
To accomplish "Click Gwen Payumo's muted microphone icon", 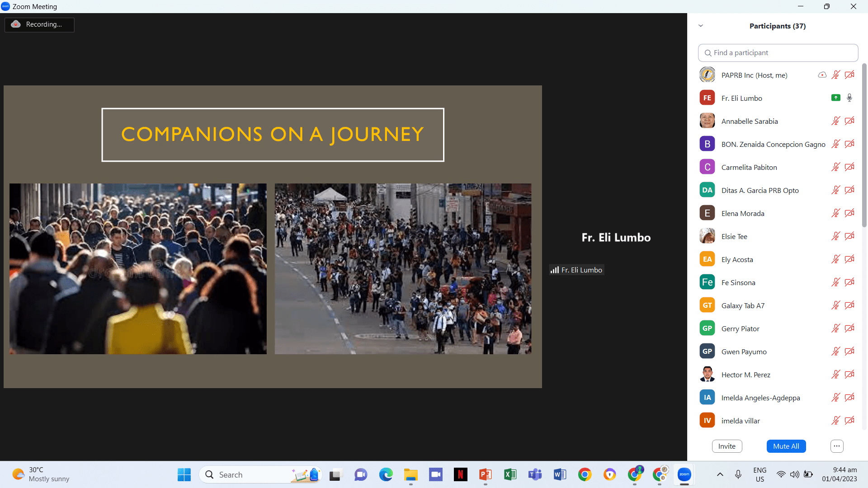I will [x=835, y=352].
